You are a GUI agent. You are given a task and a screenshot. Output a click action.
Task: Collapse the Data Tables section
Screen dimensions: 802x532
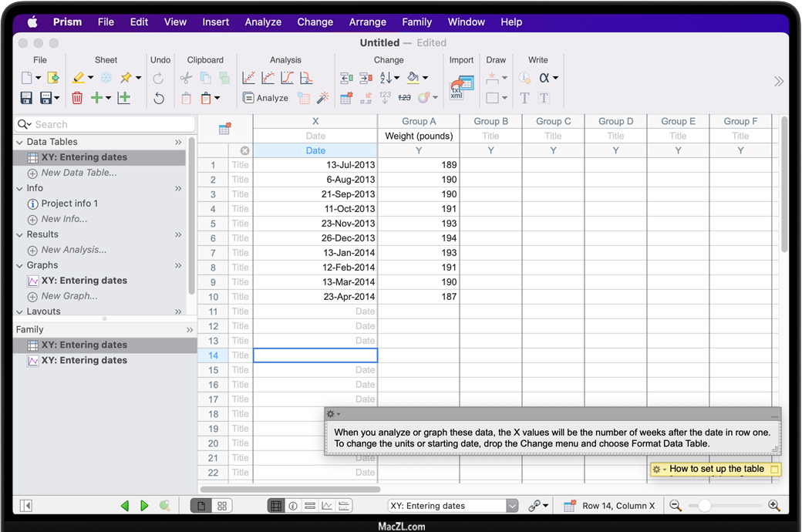click(x=20, y=142)
